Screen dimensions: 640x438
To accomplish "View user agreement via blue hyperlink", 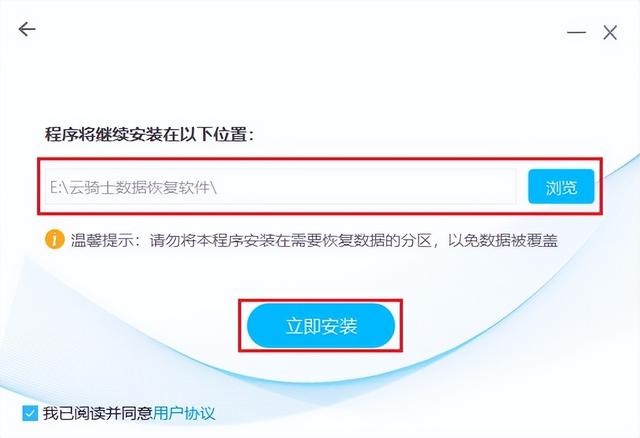I will [x=184, y=413].
